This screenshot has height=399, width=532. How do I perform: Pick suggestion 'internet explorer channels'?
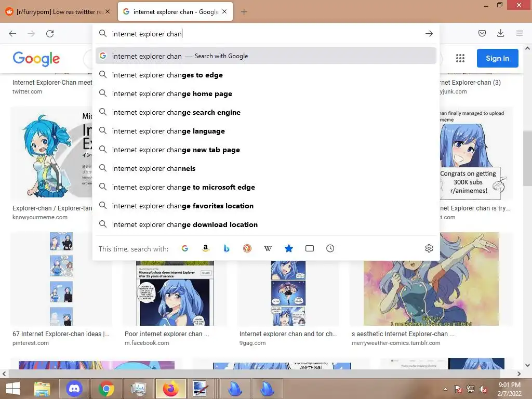(265, 168)
